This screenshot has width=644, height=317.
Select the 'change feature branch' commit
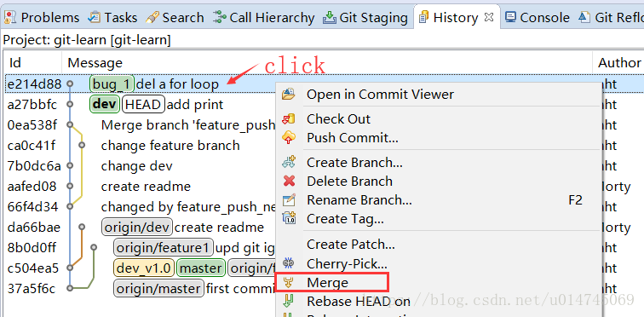pos(170,146)
